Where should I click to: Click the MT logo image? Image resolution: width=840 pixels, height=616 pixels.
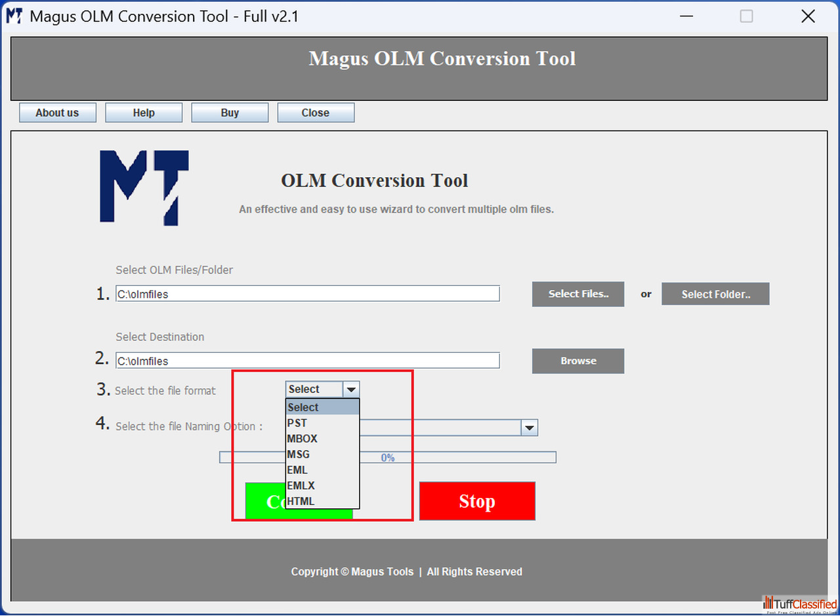[144, 188]
